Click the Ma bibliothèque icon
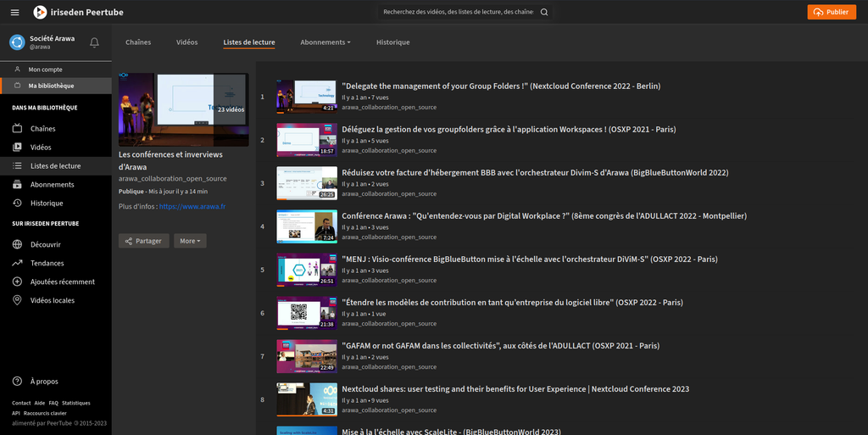Image resolution: width=868 pixels, height=435 pixels. 17,86
